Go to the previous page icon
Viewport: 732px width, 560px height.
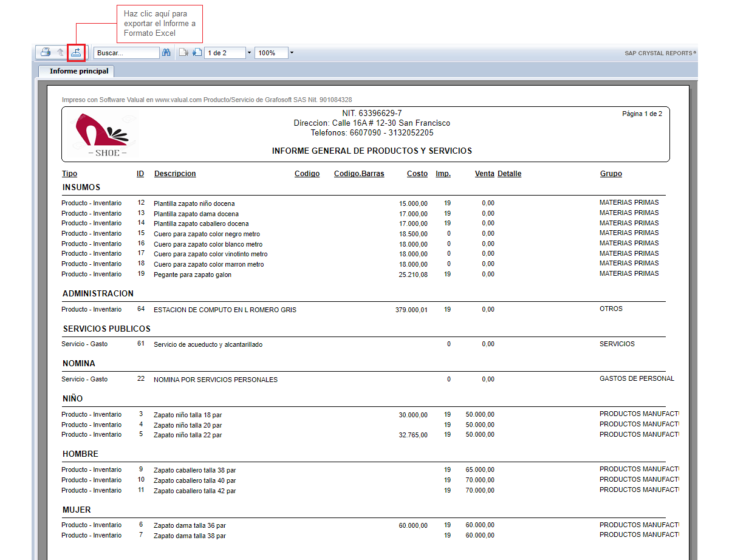183,53
